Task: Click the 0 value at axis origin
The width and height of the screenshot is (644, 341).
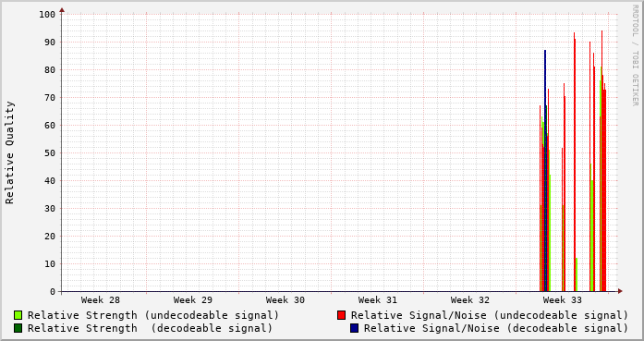Action: point(53,292)
